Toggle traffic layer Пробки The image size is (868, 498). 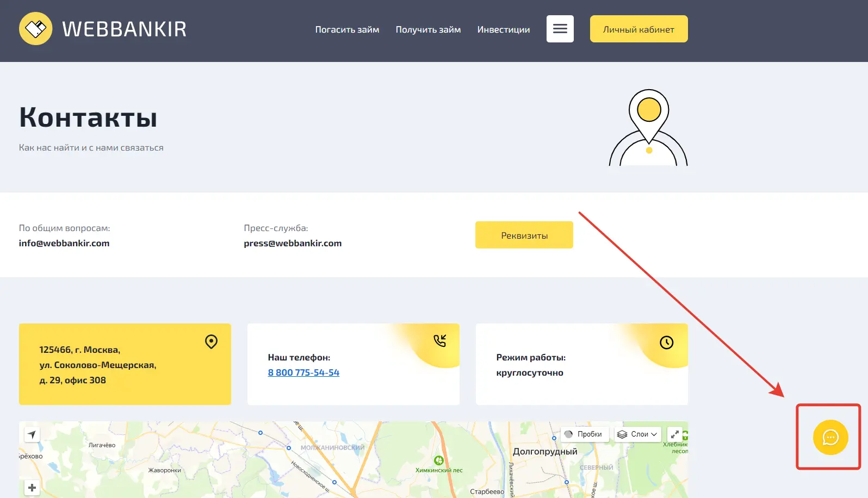584,434
